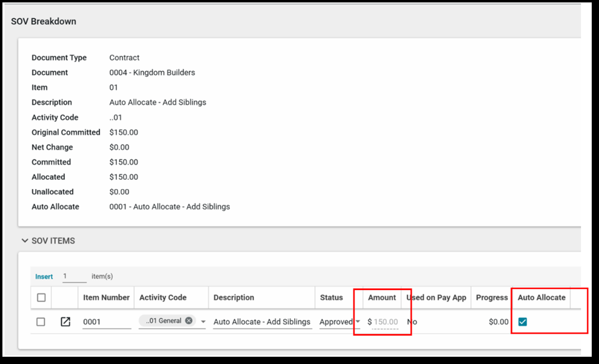Viewport: 599px width, 364px height.
Task: Click the Description field in the item row
Action: [261, 322]
